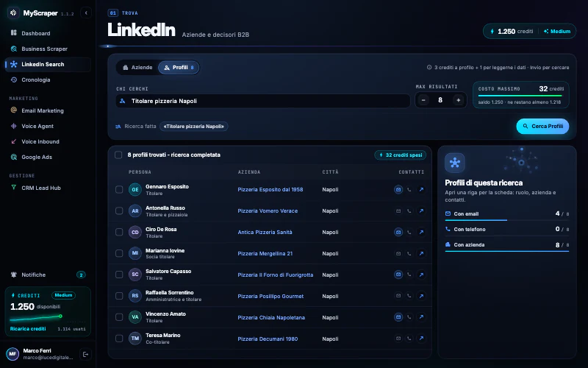This screenshot has width=588, height=368.
Task: Click the phone icon in Ciro De Rosa's row
Action: pyautogui.click(x=409, y=232)
